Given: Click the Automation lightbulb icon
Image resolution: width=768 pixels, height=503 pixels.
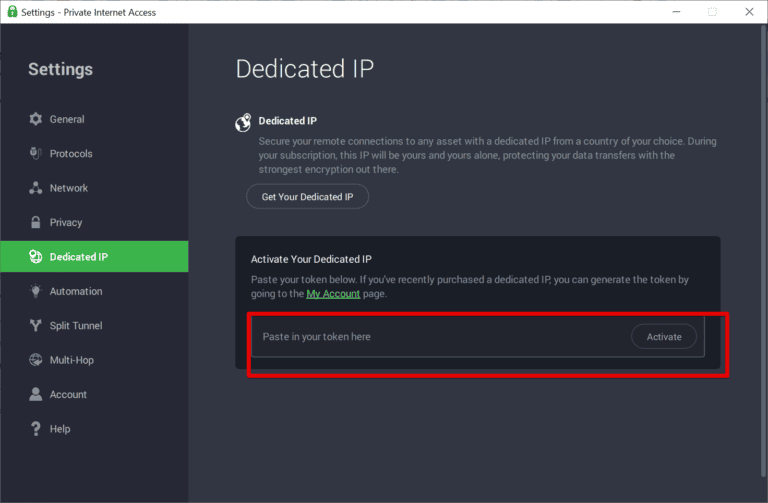Looking at the screenshot, I should [x=35, y=291].
